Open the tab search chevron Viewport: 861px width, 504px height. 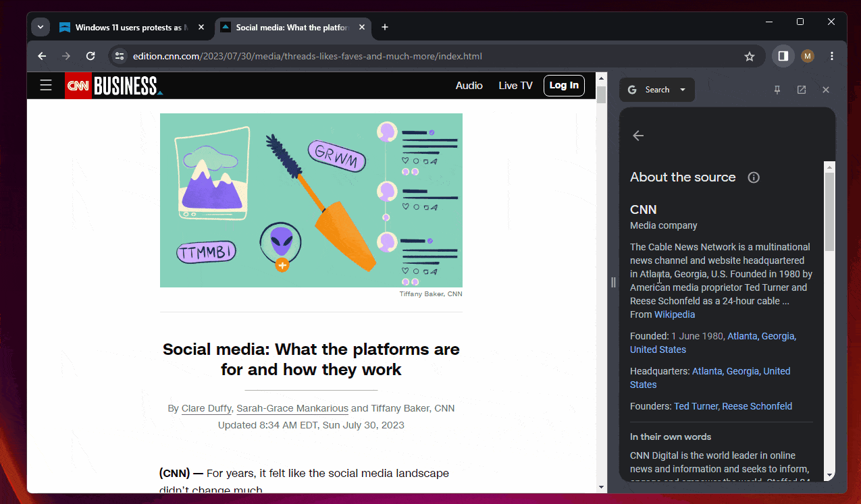coord(40,27)
